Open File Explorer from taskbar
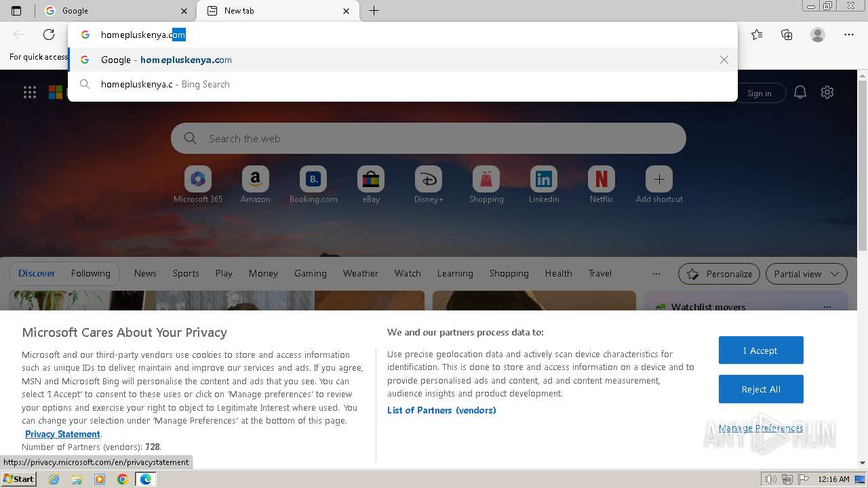Screen dimensions: 868x488 coord(77,479)
